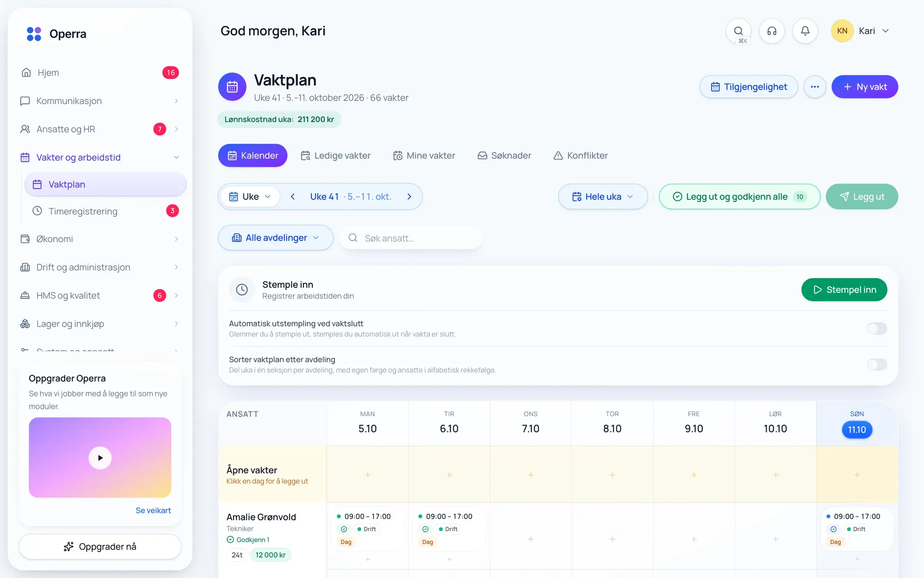Click the Ny vakt button

coord(865,87)
